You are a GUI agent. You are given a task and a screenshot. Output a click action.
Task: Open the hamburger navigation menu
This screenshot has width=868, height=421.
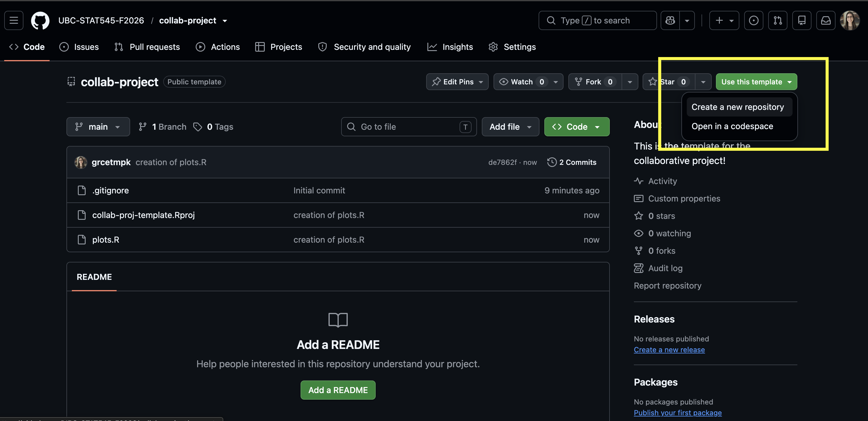(14, 20)
